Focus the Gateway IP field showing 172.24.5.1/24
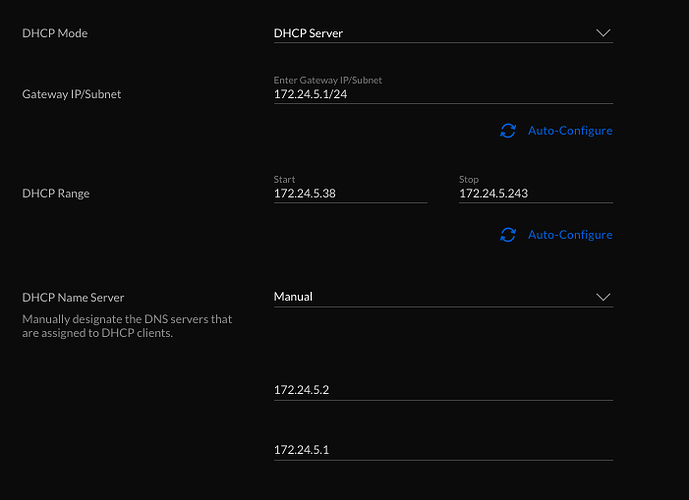This screenshot has width=689, height=500. (442, 94)
